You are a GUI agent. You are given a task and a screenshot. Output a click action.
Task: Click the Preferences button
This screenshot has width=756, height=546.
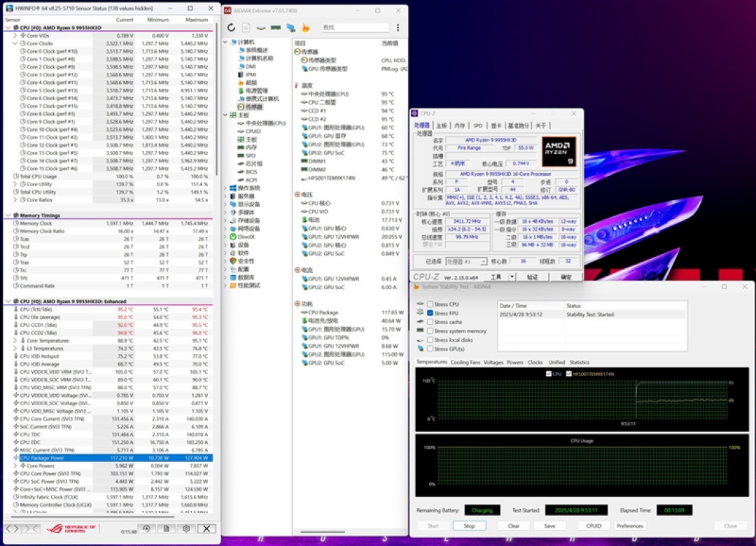click(x=630, y=526)
